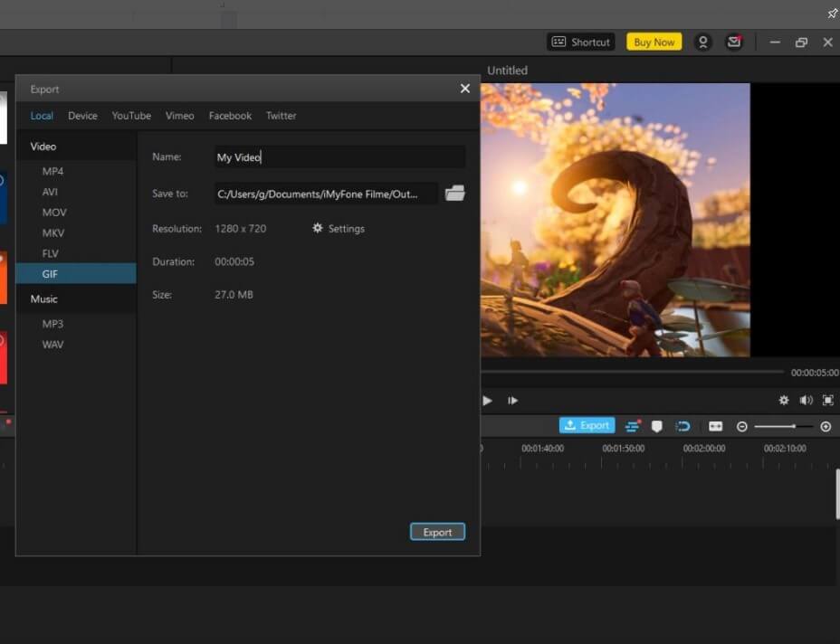Image resolution: width=840 pixels, height=644 pixels.
Task: Step to next frame in preview
Action: [x=512, y=401]
